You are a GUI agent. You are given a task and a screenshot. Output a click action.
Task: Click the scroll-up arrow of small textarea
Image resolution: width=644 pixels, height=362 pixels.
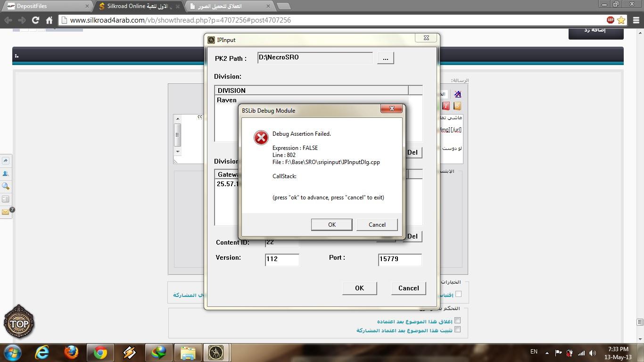pos(177,118)
